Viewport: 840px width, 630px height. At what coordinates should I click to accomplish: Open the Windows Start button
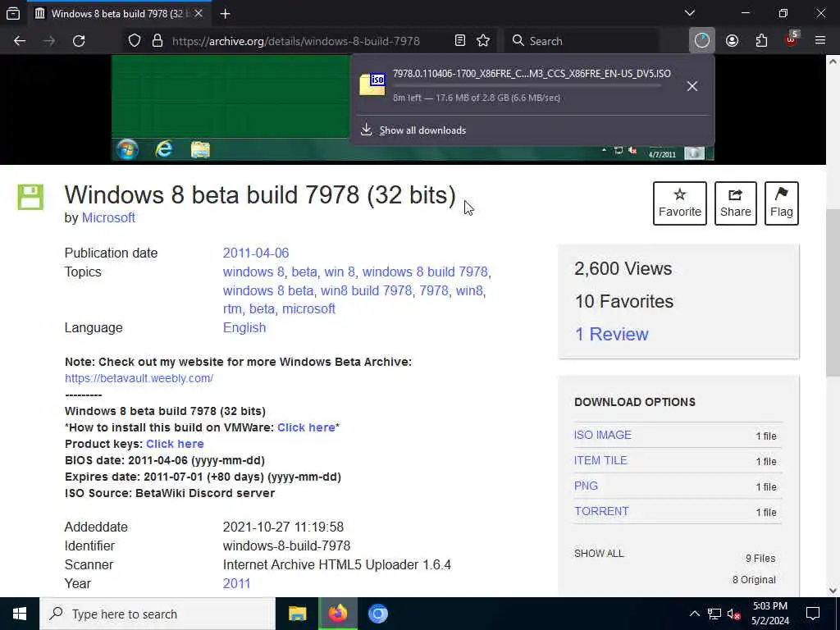pyautogui.click(x=20, y=614)
